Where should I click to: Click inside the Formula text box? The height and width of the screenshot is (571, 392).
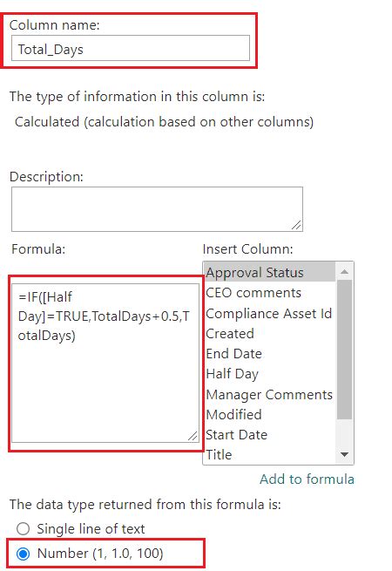click(x=105, y=363)
